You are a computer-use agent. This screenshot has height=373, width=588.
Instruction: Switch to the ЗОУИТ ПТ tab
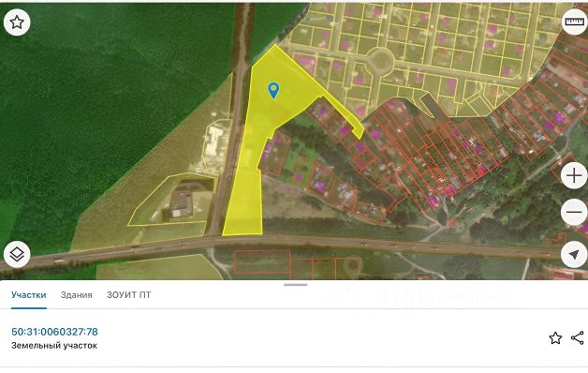(x=128, y=295)
